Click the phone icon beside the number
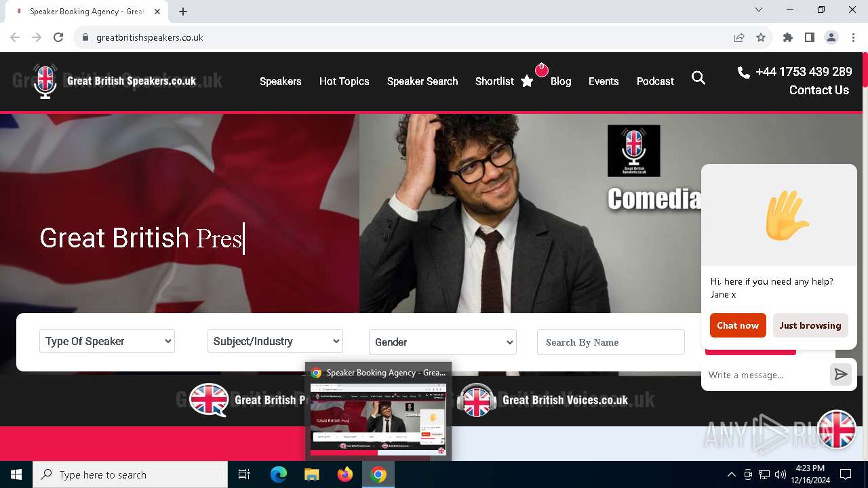The height and width of the screenshot is (488, 868). pos(744,72)
